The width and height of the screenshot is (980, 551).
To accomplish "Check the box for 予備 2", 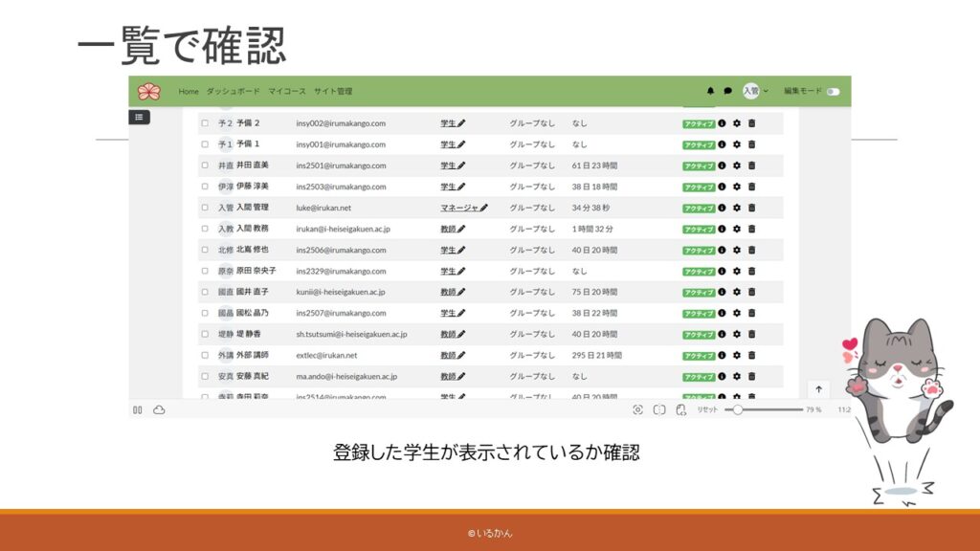I will coord(205,123).
